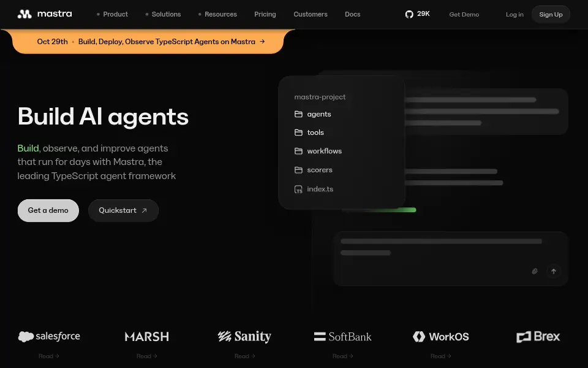Click the Read link under Sanity
Image resolution: width=588 pixels, height=368 pixels.
click(244, 356)
